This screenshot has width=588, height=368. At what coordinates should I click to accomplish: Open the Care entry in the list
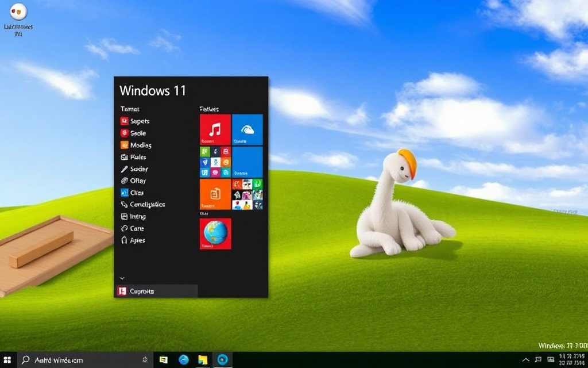[x=133, y=228]
